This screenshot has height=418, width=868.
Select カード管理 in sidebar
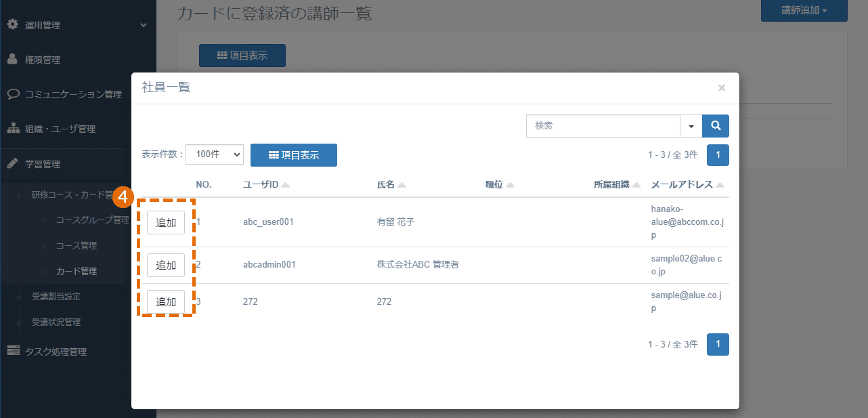(x=76, y=272)
